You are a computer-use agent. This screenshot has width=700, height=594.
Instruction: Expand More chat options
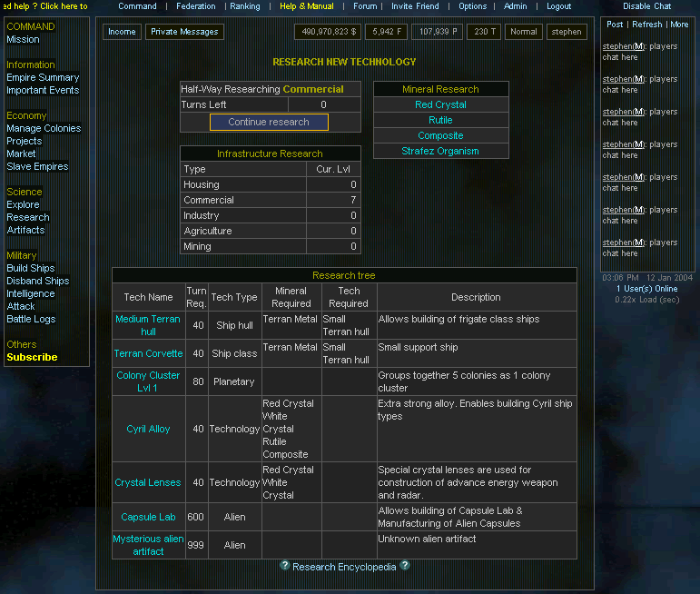click(x=679, y=25)
